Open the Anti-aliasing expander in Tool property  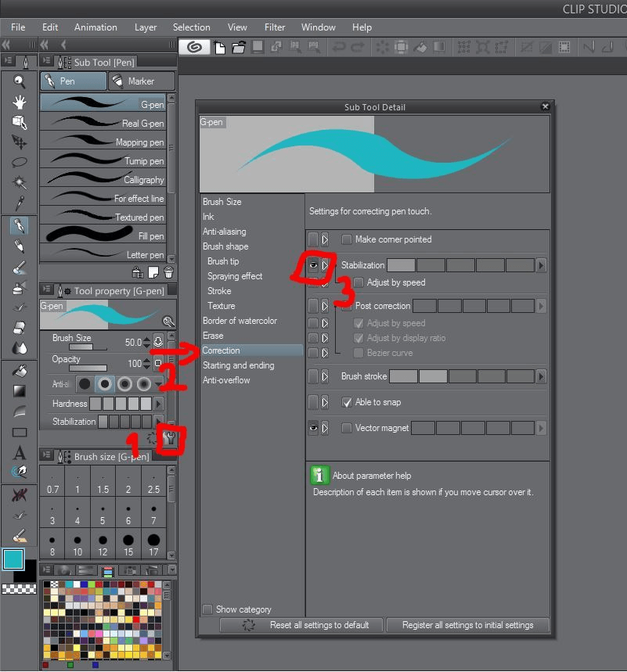(158, 384)
